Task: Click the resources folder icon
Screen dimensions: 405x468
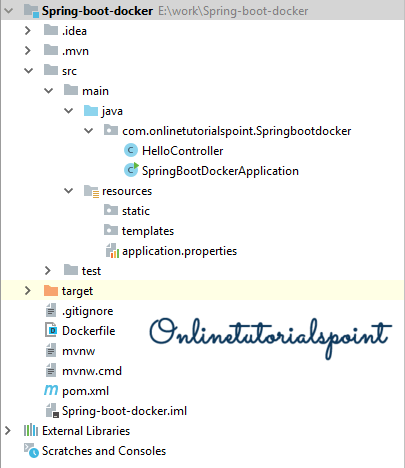Action: click(x=91, y=191)
